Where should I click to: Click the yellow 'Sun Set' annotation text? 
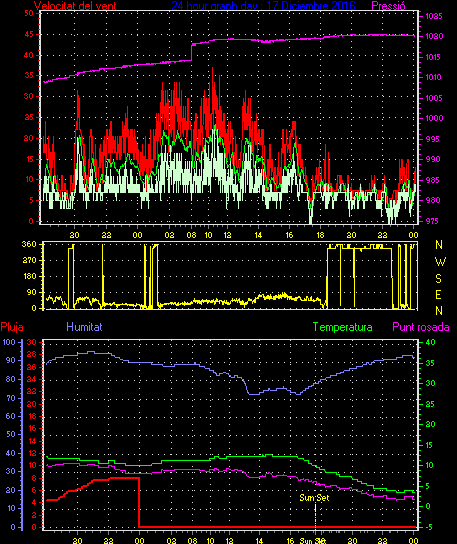(314, 498)
